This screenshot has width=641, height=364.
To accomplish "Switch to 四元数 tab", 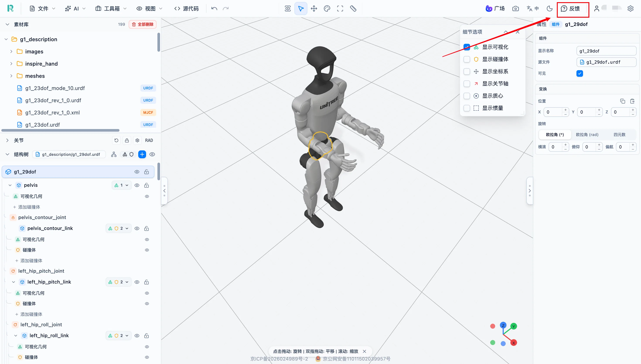I will [x=619, y=134].
